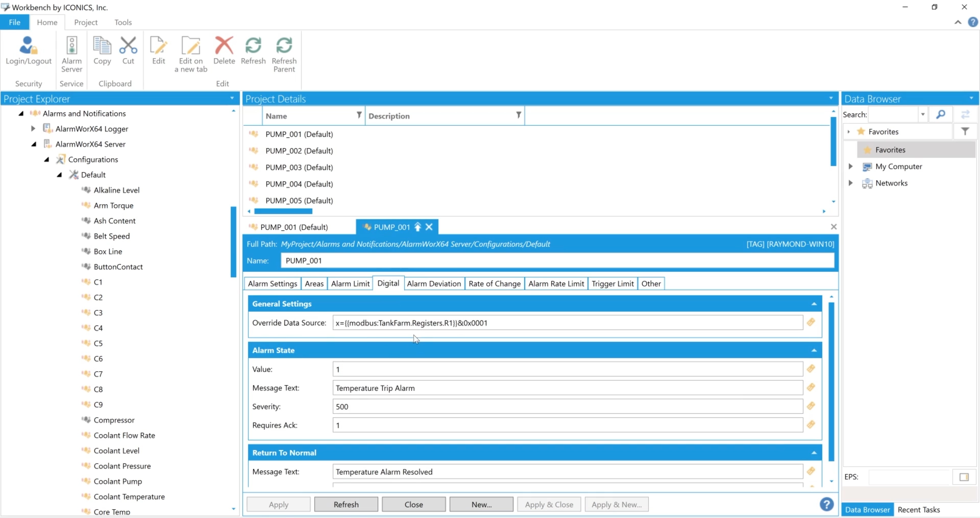Select Coolant Pump tree item
Viewport: 980px width, 518px height.
[118, 482]
